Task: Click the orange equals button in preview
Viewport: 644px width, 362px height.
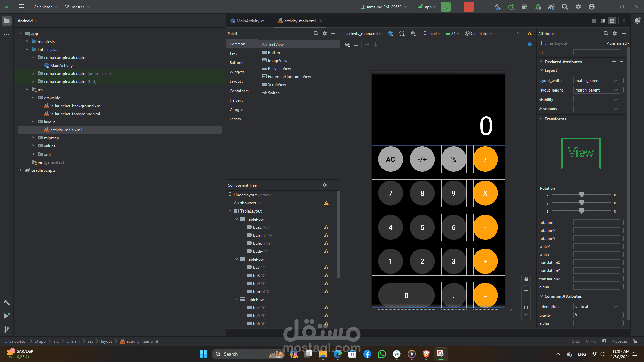Action: [x=485, y=295]
